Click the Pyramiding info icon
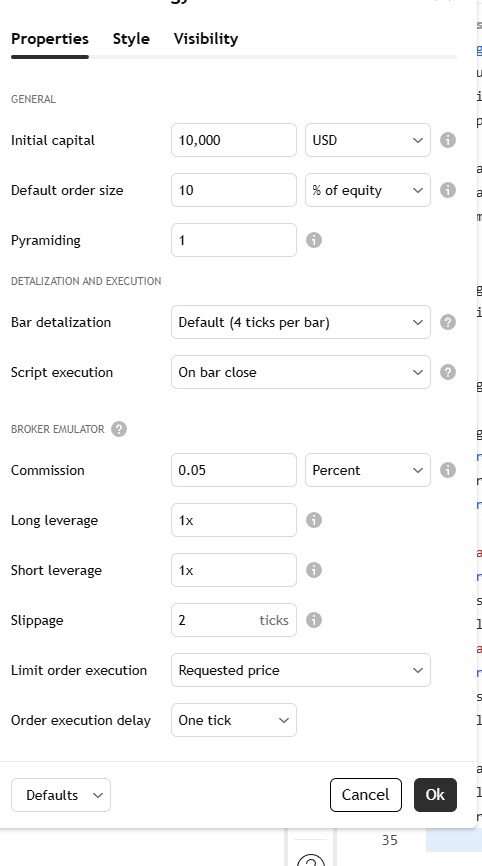The width and height of the screenshot is (482, 866). click(314, 240)
